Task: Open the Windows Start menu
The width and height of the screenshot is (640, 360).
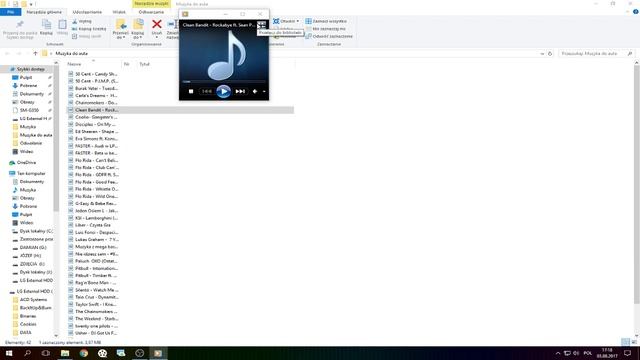Action: pyautogui.click(x=9, y=353)
